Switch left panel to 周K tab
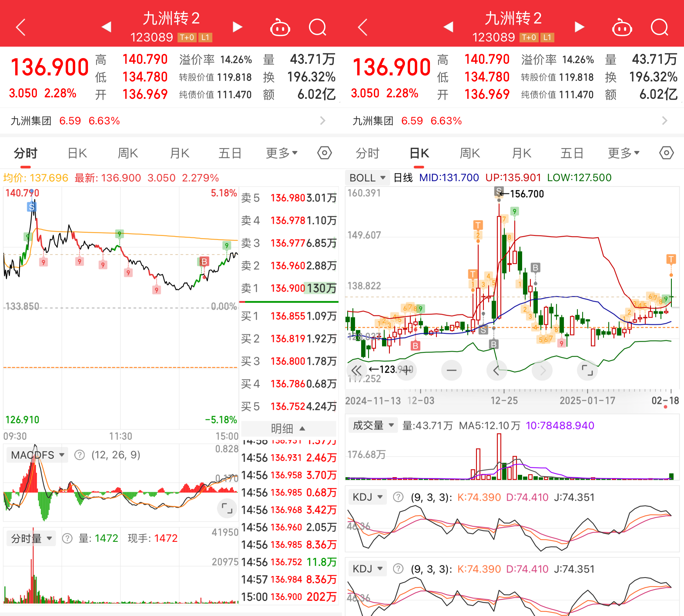Screen dimensions: 684x616 pos(128,153)
